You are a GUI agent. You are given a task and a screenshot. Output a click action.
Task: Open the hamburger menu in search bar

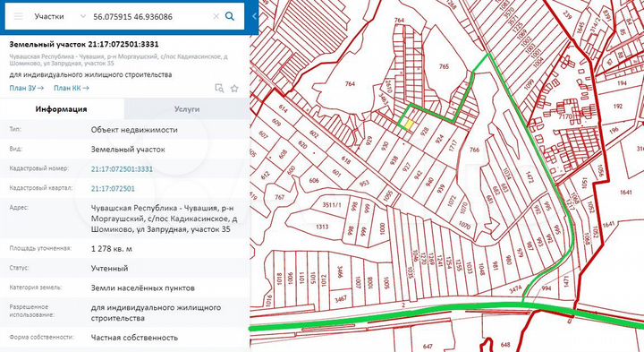coord(19,16)
